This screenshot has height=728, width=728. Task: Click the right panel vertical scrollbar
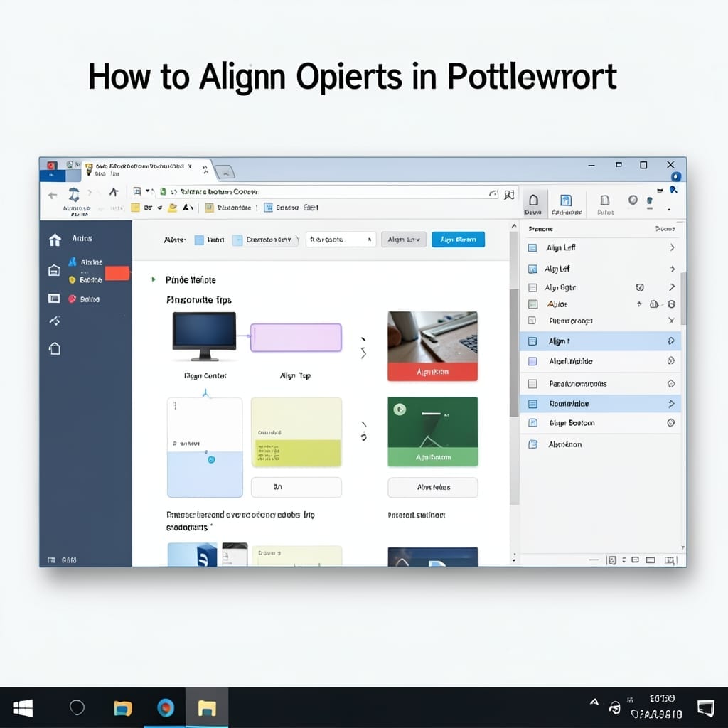coord(683,298)
